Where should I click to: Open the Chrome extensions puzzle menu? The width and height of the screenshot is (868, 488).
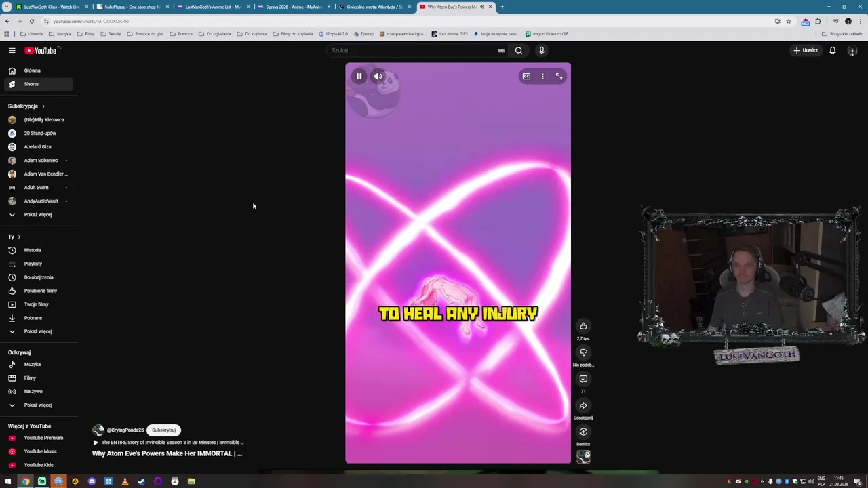(818, 21)
